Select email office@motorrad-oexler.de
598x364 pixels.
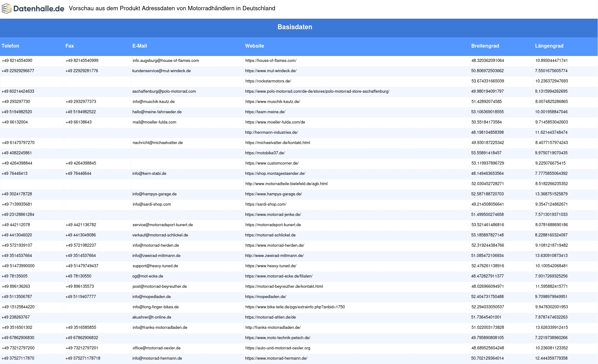[156, 348]
